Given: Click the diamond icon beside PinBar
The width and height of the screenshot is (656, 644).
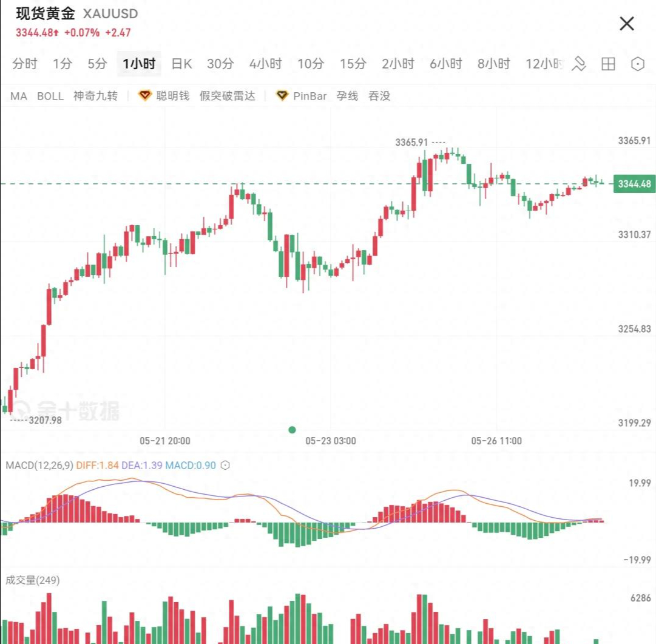Looking at the screenshot, I should [x=282, y=96].
